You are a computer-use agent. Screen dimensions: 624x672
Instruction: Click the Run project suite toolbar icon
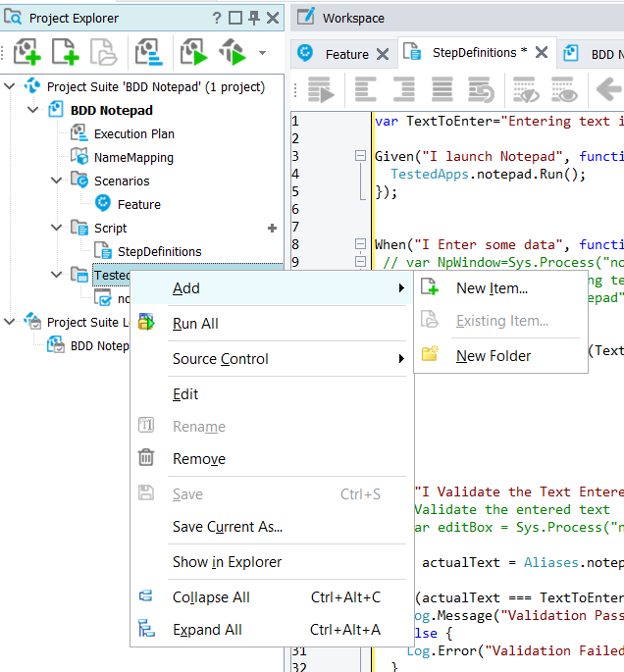pyautogui.click(x=233, y=52)
